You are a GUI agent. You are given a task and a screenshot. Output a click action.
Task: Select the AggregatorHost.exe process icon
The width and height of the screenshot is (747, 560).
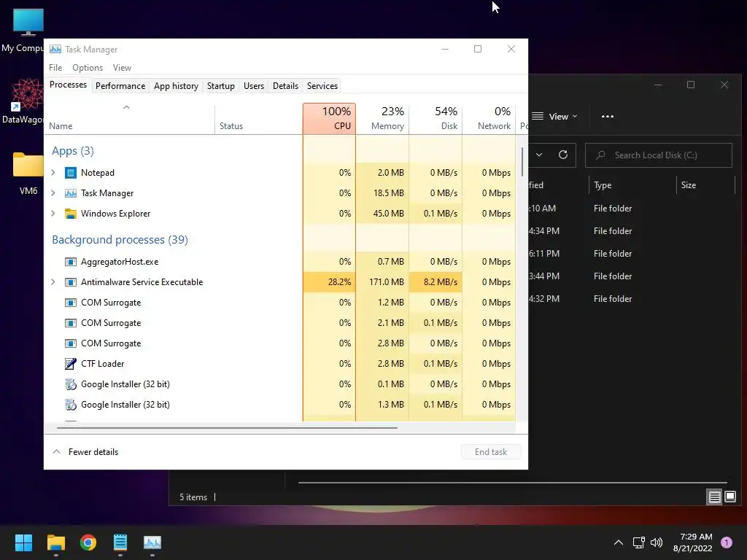71,262
